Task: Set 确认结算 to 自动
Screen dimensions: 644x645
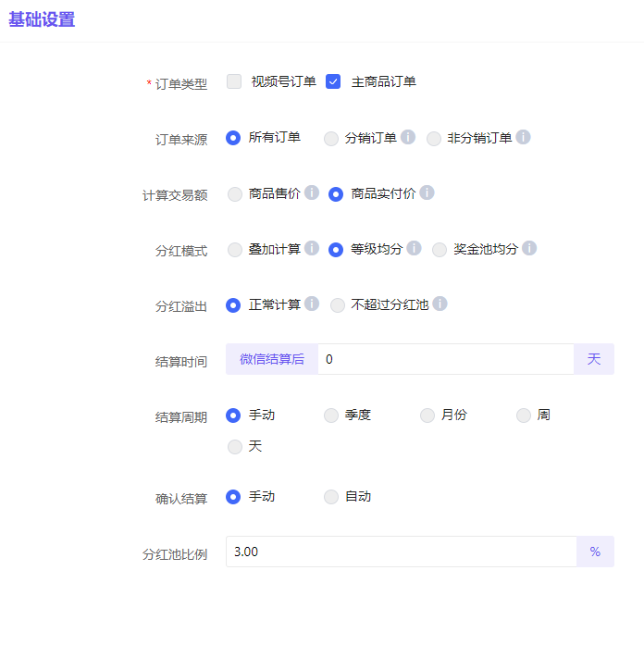Action: (x=331, y=497)
